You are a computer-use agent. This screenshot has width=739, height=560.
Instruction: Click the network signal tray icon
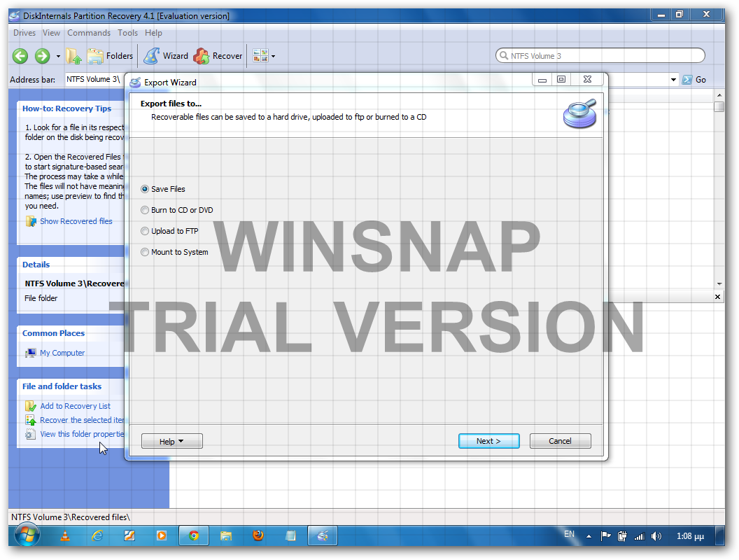tap(639, 536)
